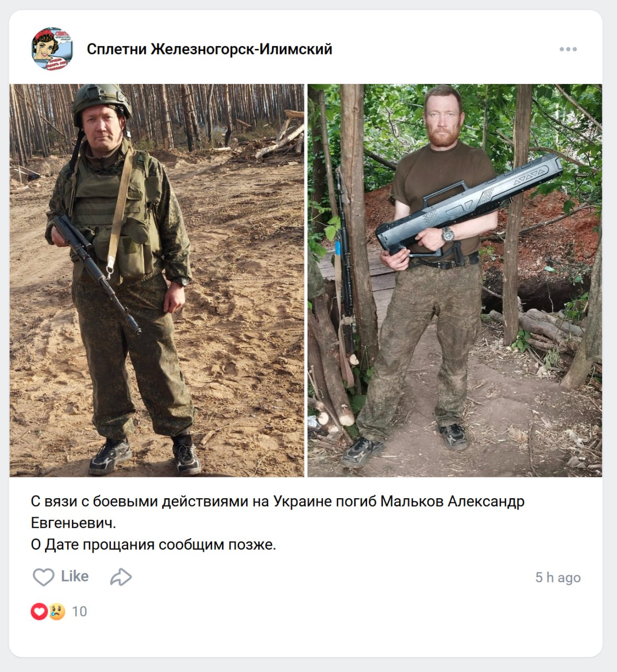Show the list of 10 reactions
617x672 pixels.
tap(79, 612)
